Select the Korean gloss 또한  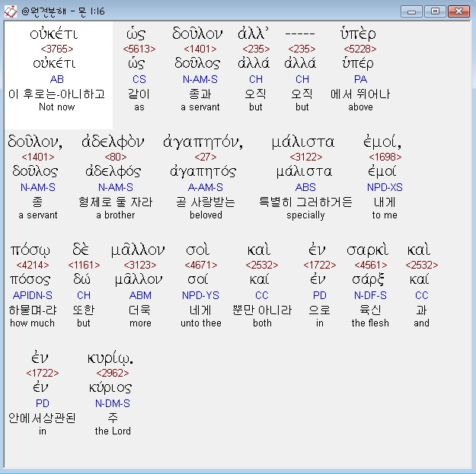click(x=84, y=310)
